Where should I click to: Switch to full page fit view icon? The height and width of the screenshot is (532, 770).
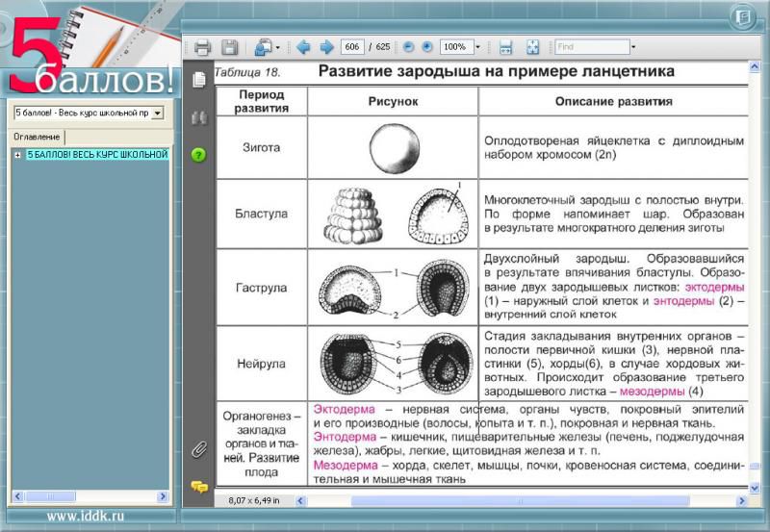tap(532, 47)
